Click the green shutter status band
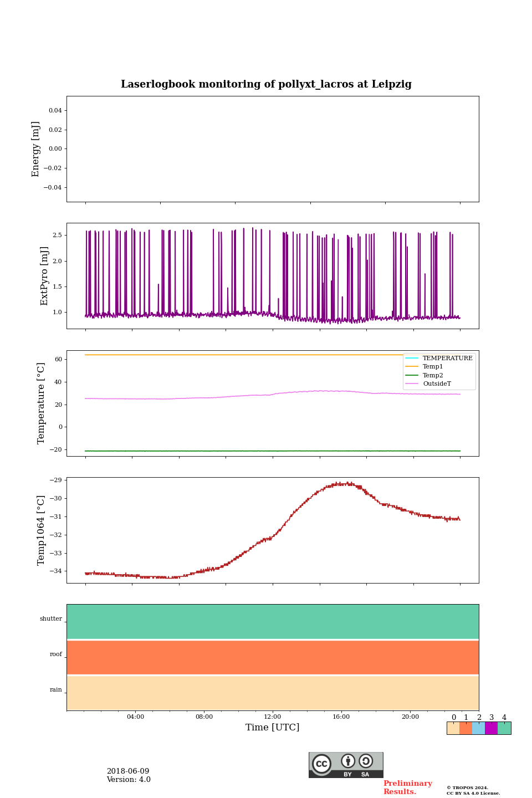Screen dimensions: 532x798 coord(273,622)
